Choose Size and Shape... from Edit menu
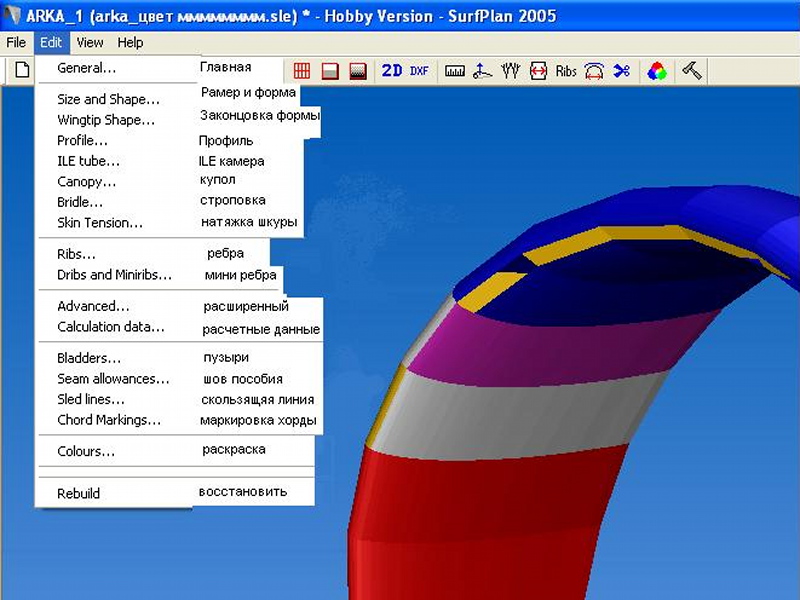Image resolution: width=800 pixels, height=600 pixels. [108, 99]
